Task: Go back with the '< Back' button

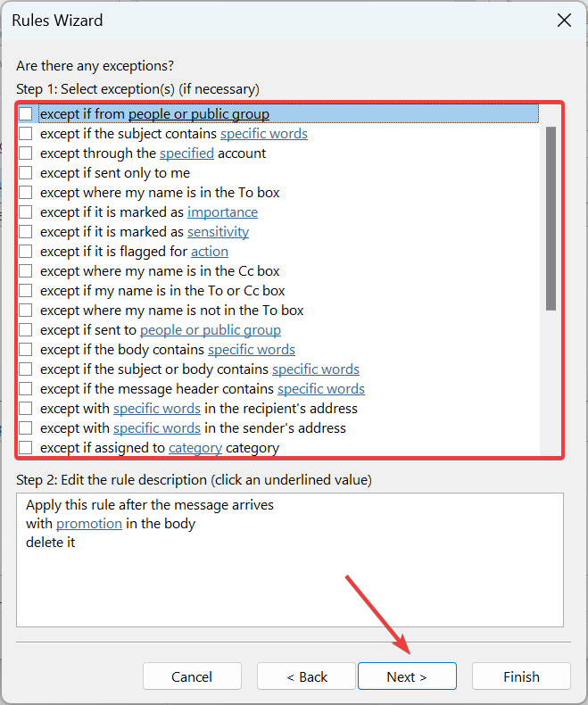Action: [x=307, y=676]
